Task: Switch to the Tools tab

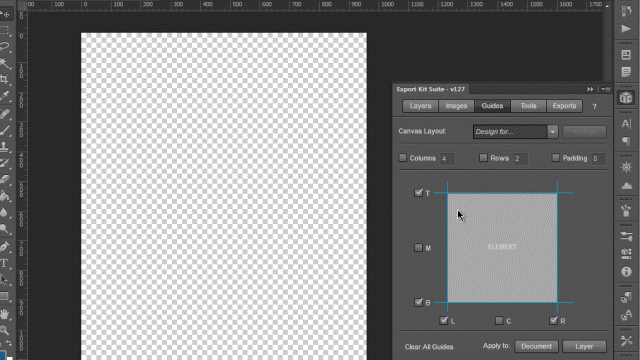Action: pos(528,106)
